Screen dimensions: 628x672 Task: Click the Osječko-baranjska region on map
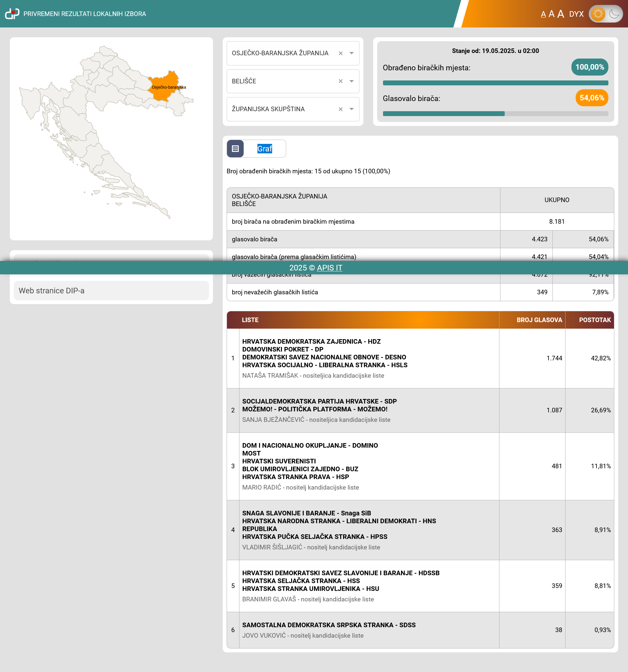pos(163,93)
